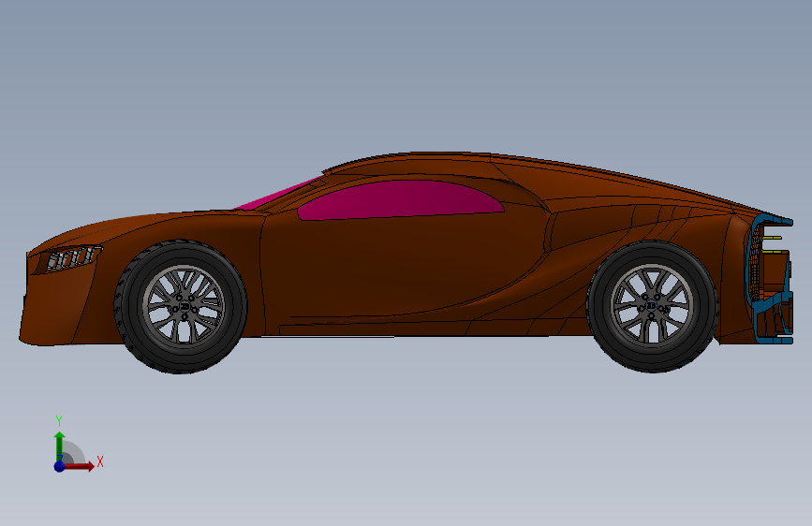The image size is (812, 526).
Task: Select the blue rear grille frame
Action: pyautogui.click(x=771, y=280)
